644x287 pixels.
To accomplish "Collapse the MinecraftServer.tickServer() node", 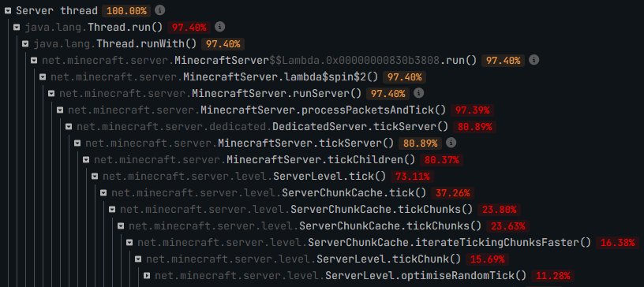I will tap(77, 143).
